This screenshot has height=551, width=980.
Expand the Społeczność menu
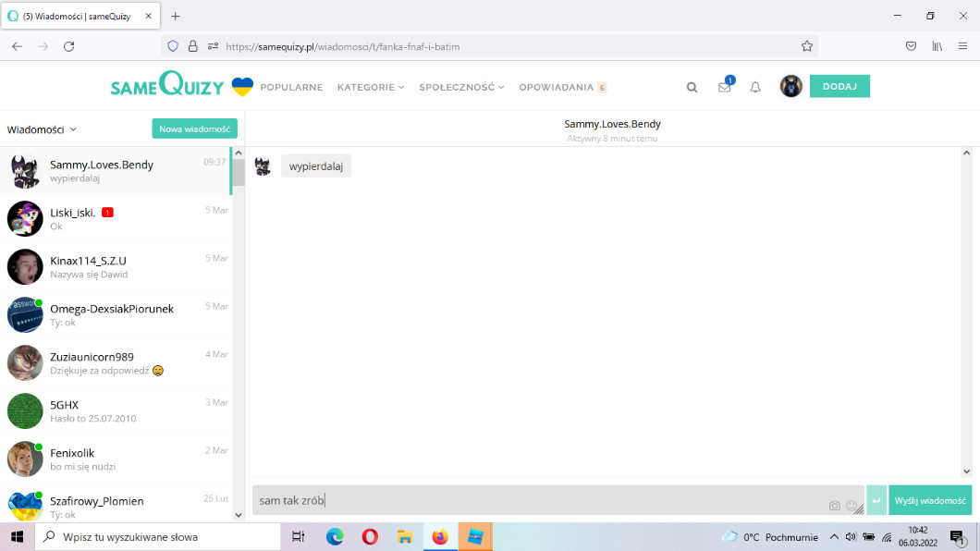coord(460,87)
